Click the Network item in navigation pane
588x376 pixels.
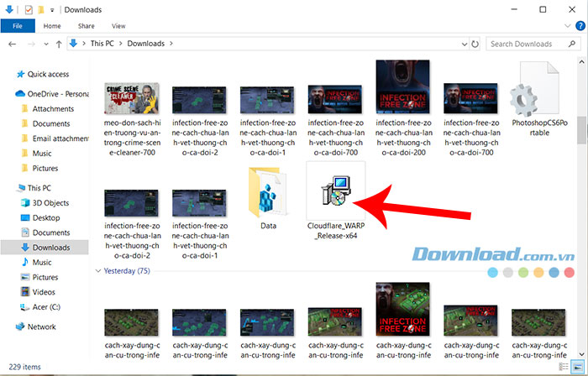42,326
